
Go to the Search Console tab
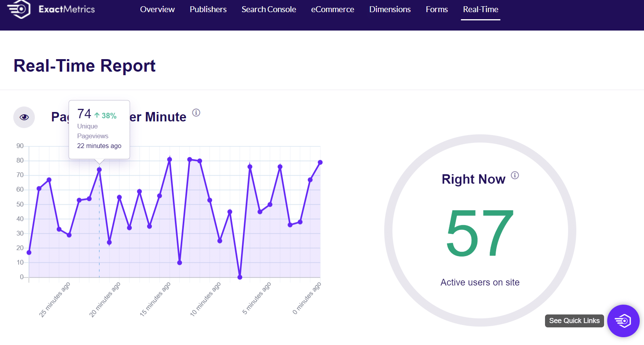coord(269,9)
